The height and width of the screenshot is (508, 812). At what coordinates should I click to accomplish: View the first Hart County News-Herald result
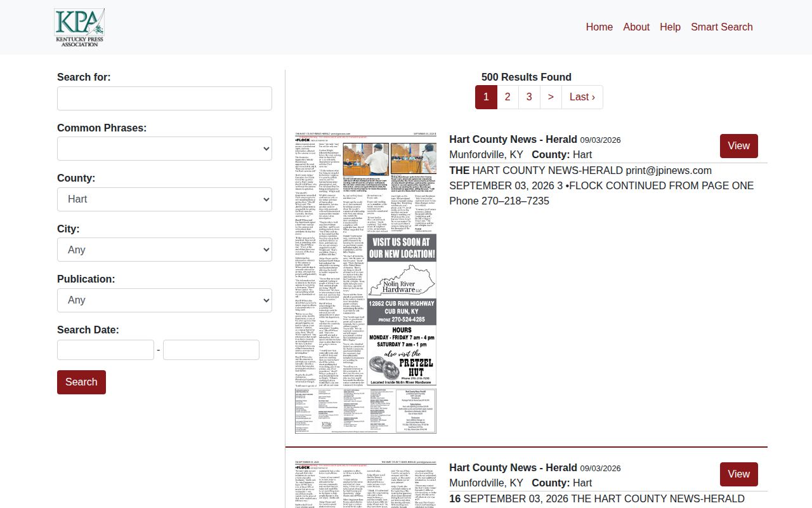coord(739,146)
